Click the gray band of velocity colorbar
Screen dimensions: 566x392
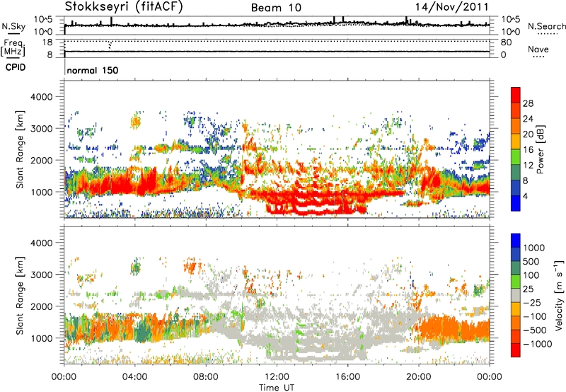(516, 296)
